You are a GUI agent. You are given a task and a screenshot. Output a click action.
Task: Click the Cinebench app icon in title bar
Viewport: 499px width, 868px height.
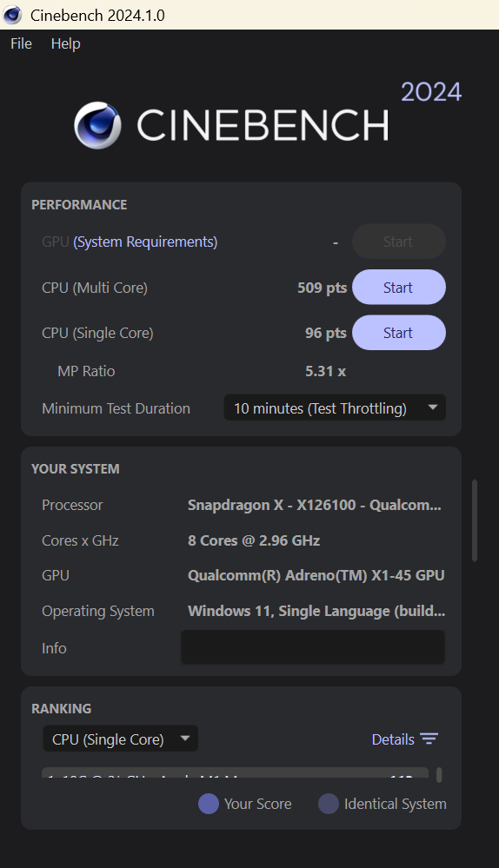12,15
